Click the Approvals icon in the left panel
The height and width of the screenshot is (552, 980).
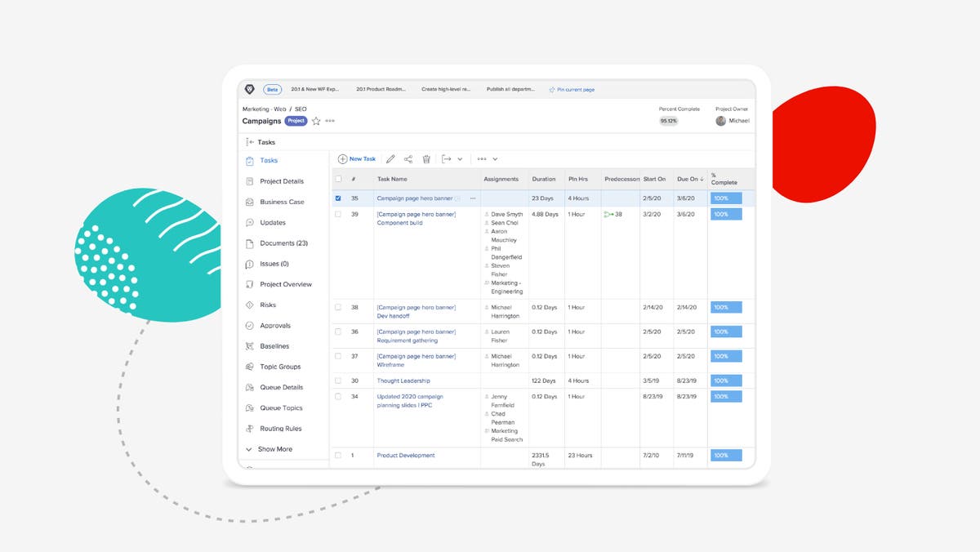tap(251, 325)
